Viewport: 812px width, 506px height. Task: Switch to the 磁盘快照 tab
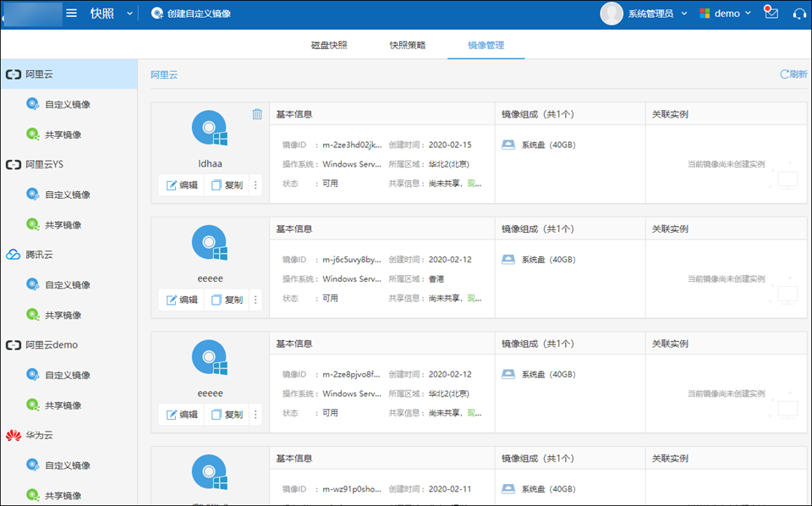coord(329,45)
